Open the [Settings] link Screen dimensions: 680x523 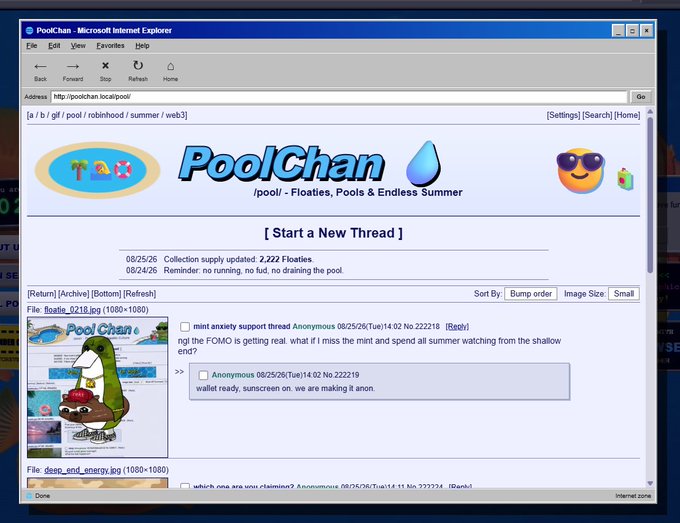tap(563, 115)
